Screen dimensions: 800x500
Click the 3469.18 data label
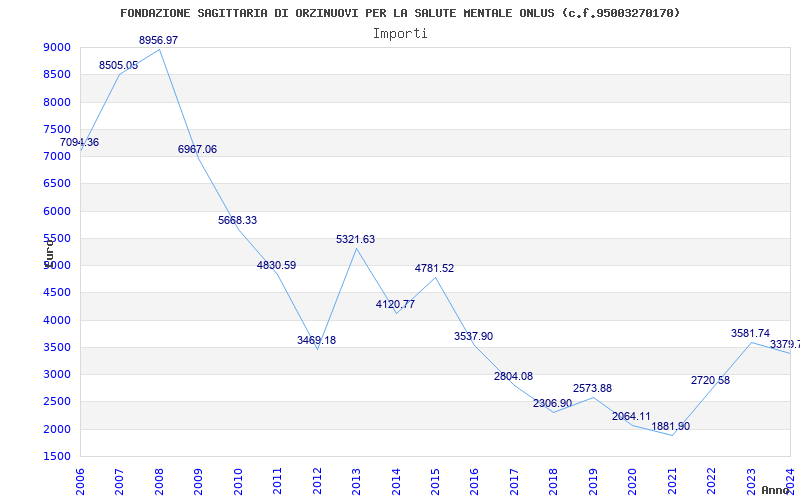(x=316, y=340)
